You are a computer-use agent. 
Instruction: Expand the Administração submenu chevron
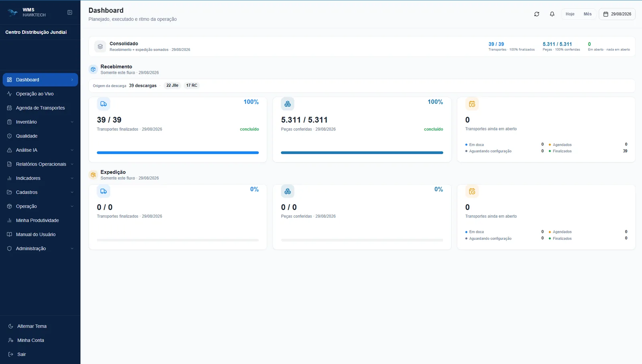tap(72, 249)
